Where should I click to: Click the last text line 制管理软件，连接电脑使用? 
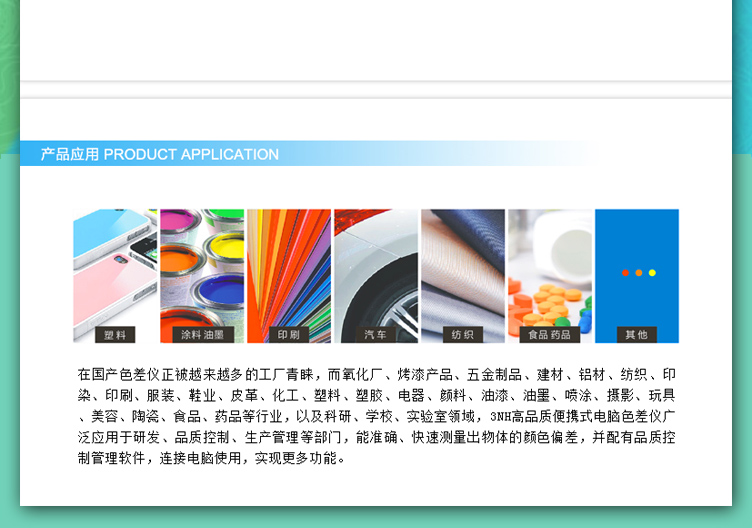[x=212, y=458]
